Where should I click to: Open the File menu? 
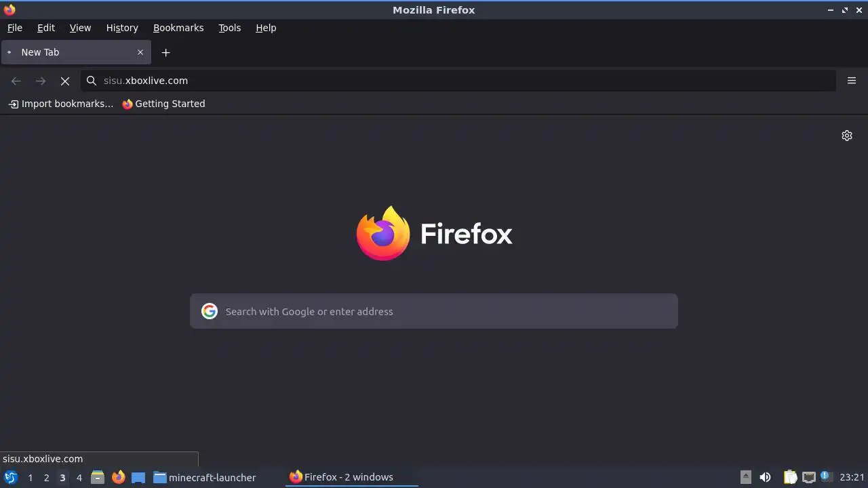click(14, 28)
